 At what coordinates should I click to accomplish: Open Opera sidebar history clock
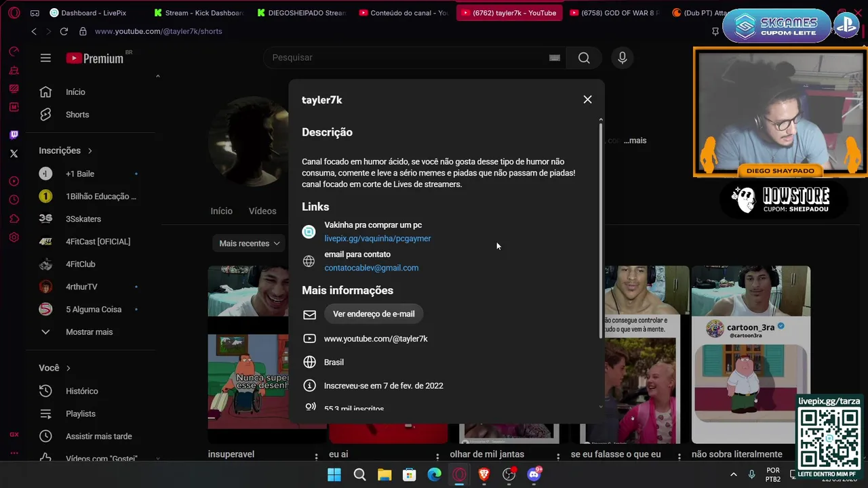click(14, 200)
